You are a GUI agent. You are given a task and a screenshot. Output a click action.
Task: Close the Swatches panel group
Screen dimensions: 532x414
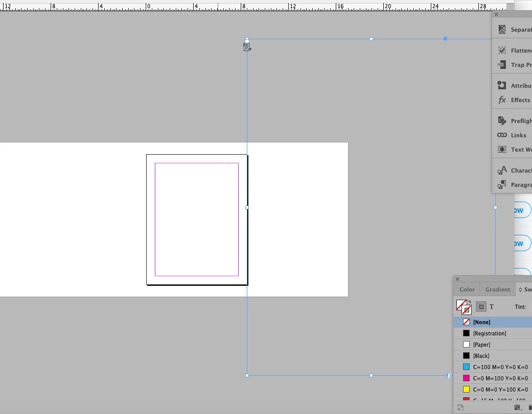click(x=457, y=279)
